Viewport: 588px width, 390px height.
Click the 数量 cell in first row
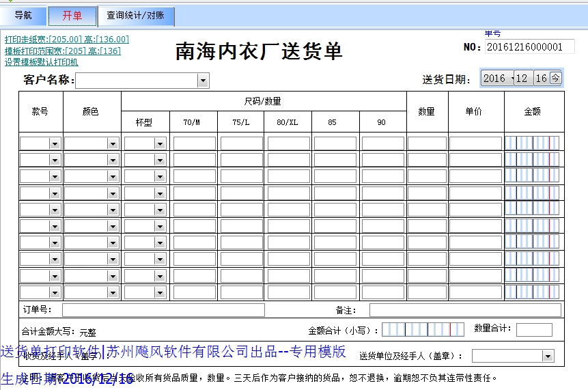[427, 143]
